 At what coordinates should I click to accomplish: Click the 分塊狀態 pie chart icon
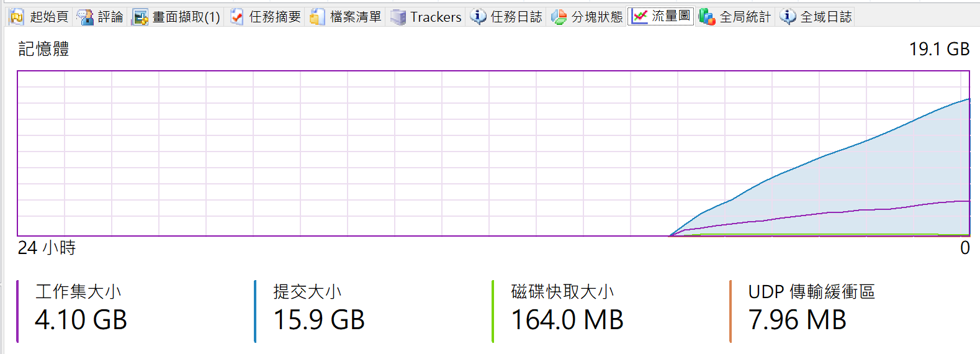click(x=559, y=17)
